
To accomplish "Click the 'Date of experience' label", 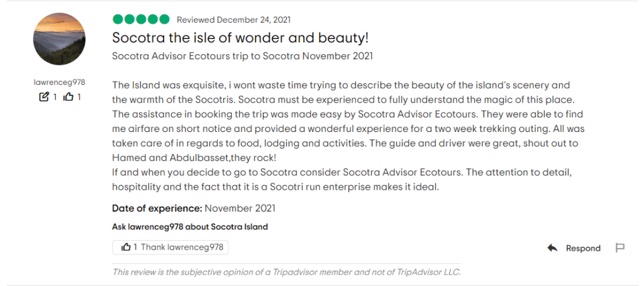I will 157,208.
